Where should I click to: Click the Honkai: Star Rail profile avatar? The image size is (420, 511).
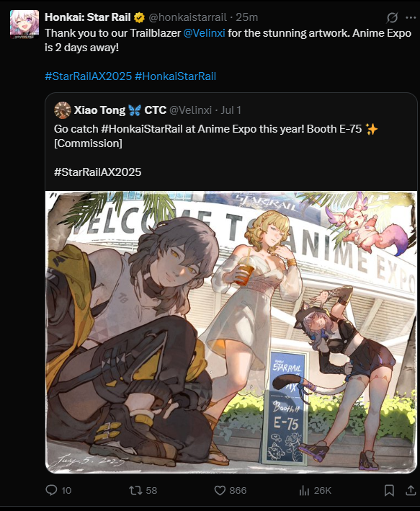click(24, 25)
